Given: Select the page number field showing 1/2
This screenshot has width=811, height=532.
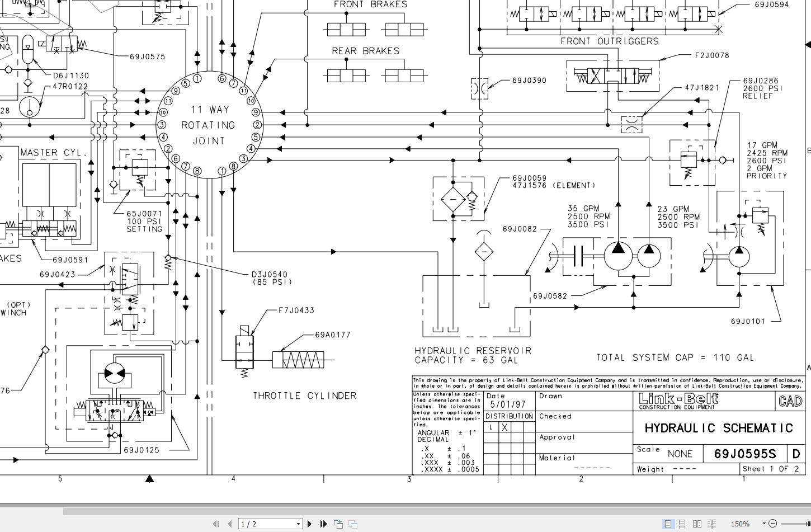Looking at the screenshot, I should click(263, 524).
